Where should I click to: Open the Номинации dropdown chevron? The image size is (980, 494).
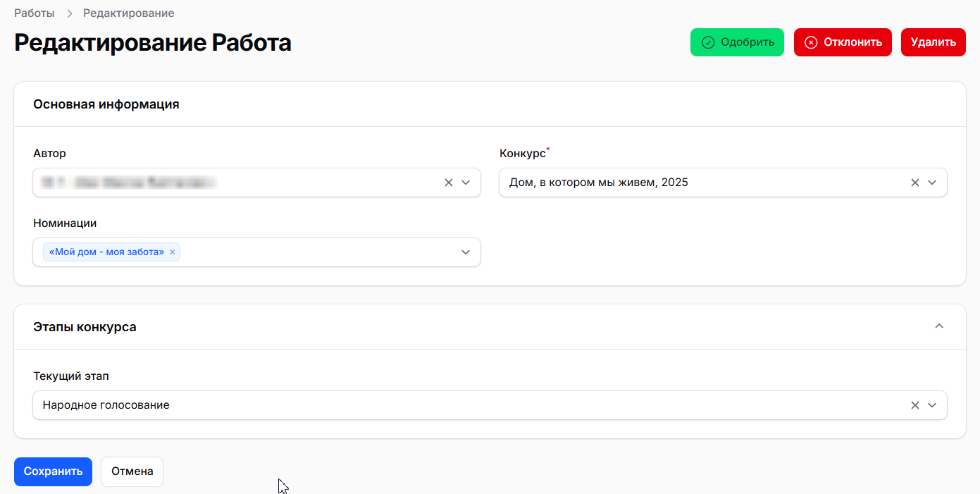point(466,252)
